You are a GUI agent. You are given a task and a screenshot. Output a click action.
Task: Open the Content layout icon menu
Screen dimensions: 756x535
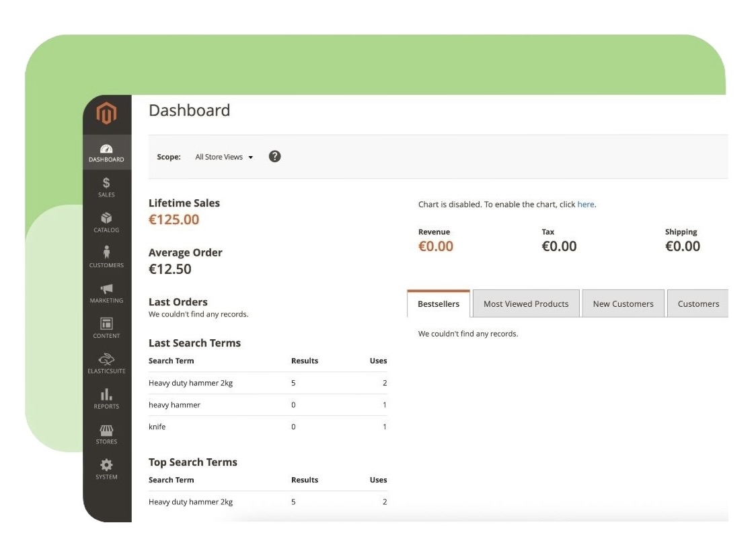point(106,324)
